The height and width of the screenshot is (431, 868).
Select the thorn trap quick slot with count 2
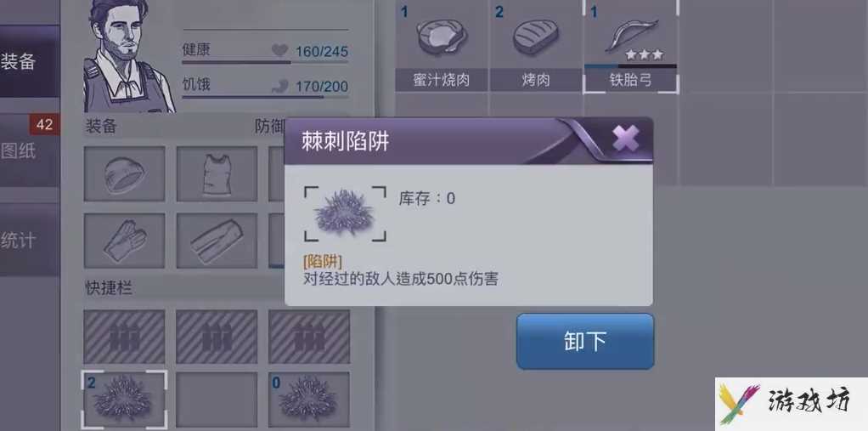pos(125,400)
